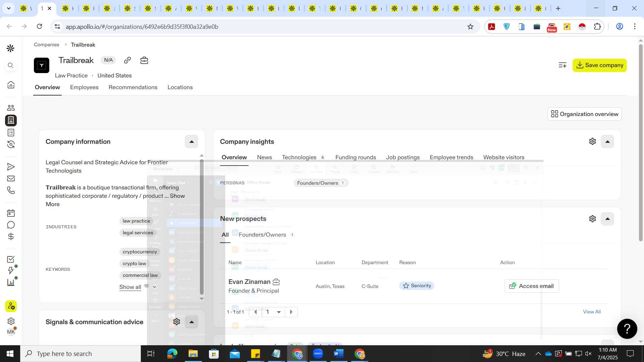Screen dimensions: 644x362
Task: Open Sequences paper-plane icon in sidebar
Action: click(x=11, y=167)
